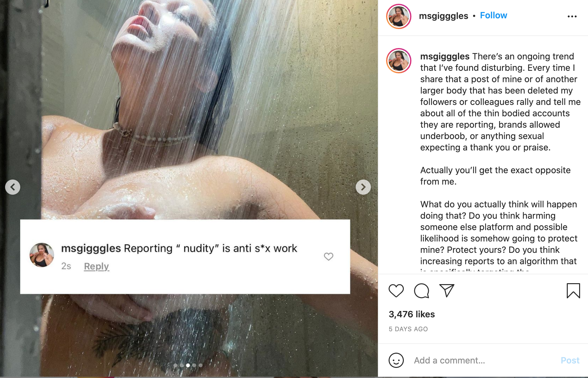View who liked: 3,476 likes

[411, 314]
